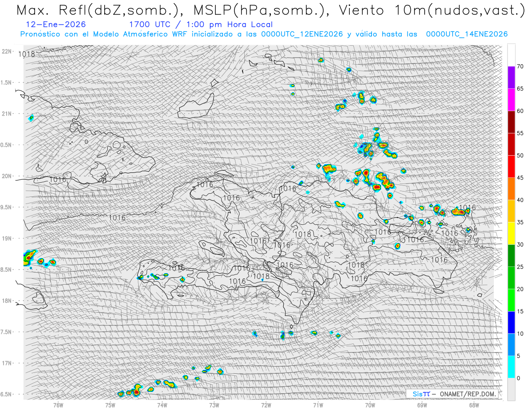Screen dimensions: 532x411
Task: Click the colorbar value label "20"
Action: [520, 289]
